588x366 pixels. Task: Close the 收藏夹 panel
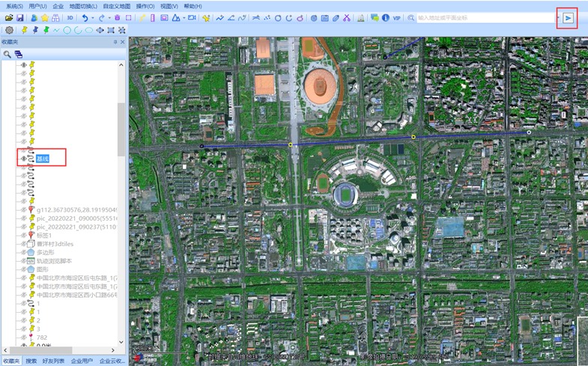(123, 42)
